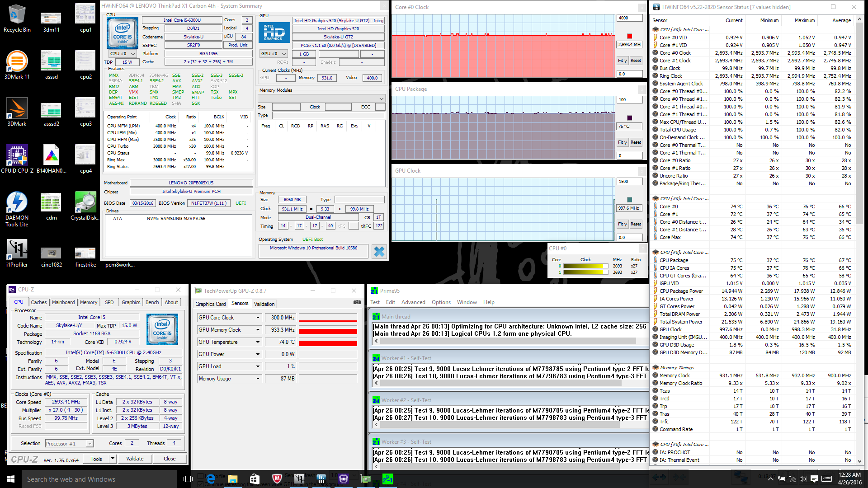868x488 pixels.
Task: Switch to the Validation tab in GPU-Z
Action: tap(264, 304)
